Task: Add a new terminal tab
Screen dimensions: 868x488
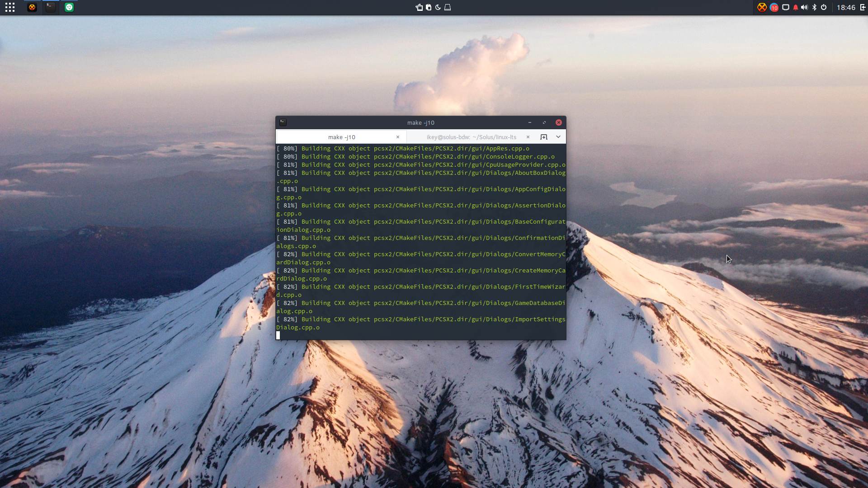Action: tap(544, 137)
